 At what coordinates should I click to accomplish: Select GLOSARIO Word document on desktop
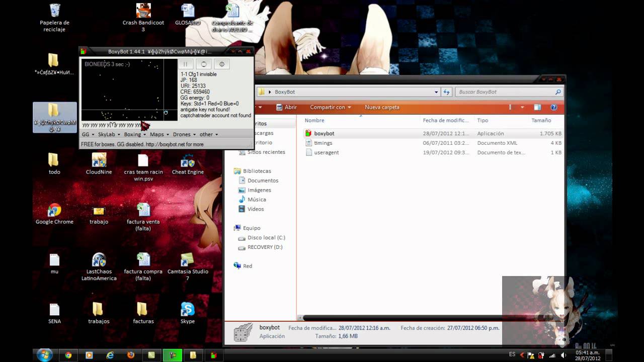coord(188,15)
